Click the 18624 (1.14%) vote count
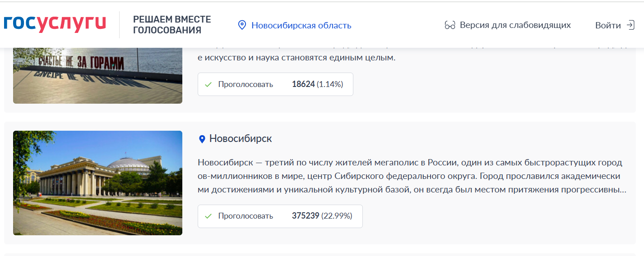Image resolution: width=644 pixels, height=256 pixels. 317,84
